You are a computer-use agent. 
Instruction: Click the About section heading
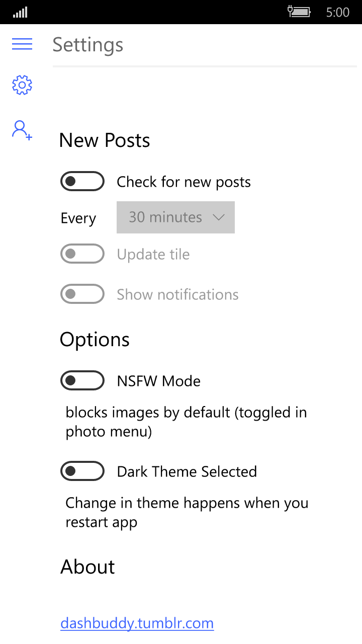pos(87,567)
